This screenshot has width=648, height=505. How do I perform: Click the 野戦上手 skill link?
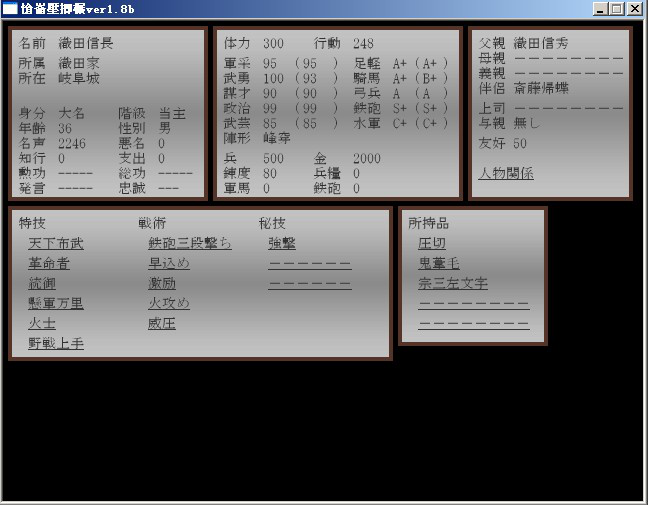pos(56,343)
